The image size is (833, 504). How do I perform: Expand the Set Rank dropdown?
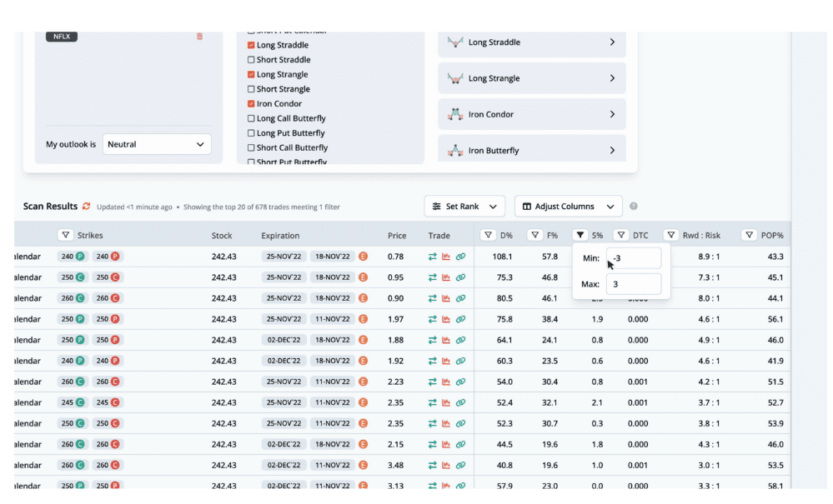pyautogui.click(x=464, y=207)
